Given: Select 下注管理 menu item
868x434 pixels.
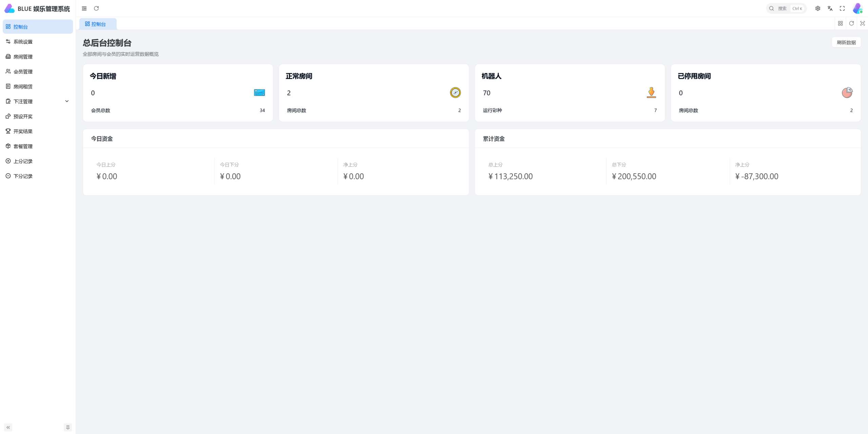Looking at the screenshot, I should pyautogui.click(x=38, y=101).
